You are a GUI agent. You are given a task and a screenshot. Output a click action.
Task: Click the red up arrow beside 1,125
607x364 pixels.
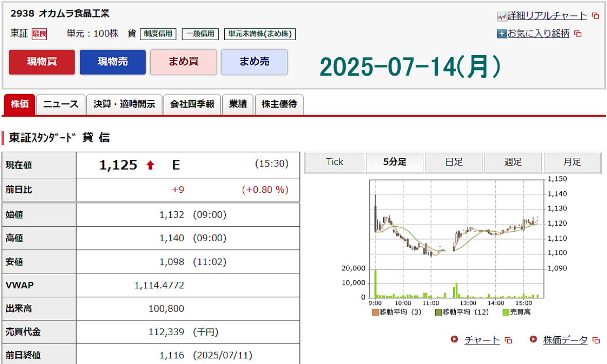[x=150, y=166]
